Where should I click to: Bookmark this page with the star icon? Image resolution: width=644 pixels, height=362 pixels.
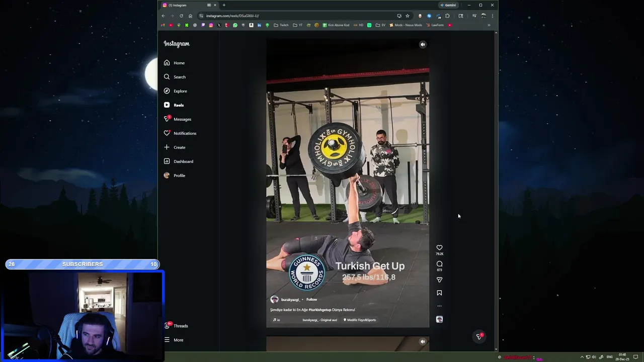tap(408, 16)
